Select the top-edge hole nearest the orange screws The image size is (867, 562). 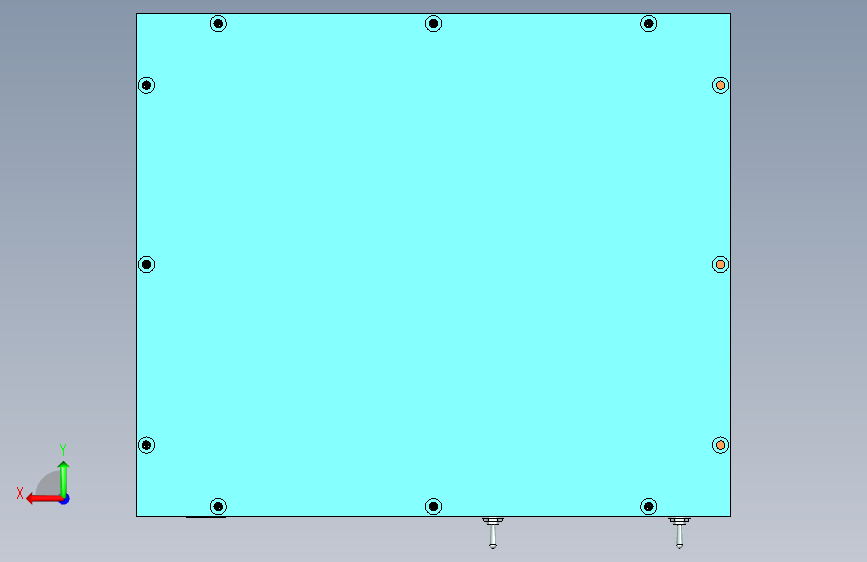[x=649, y=23]
